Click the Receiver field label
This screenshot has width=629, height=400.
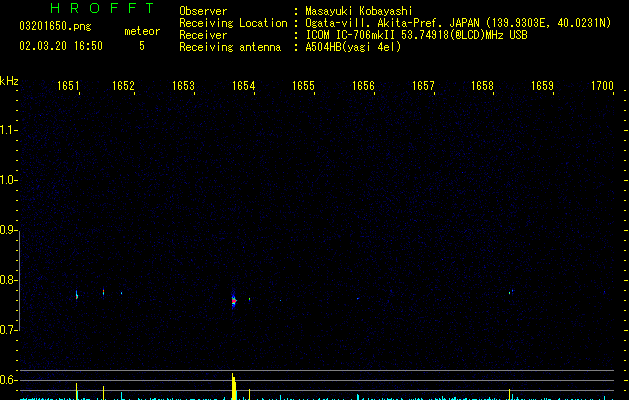tap(203, 35)
